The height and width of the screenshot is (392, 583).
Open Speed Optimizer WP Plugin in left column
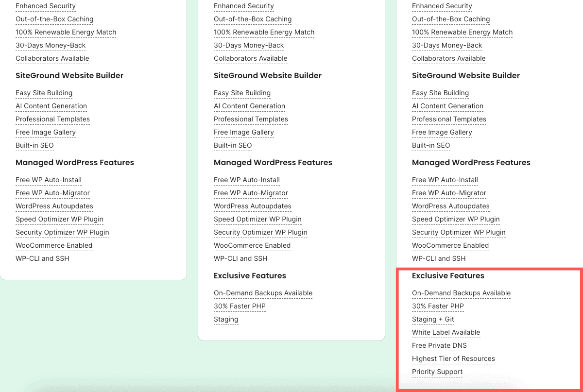(x=59, y=220)
